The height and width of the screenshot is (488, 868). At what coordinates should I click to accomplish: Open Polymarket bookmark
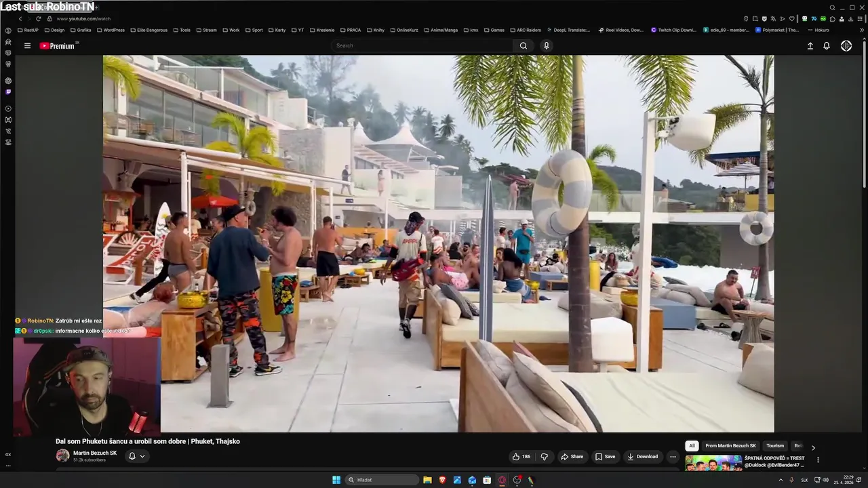coord(778,30)
